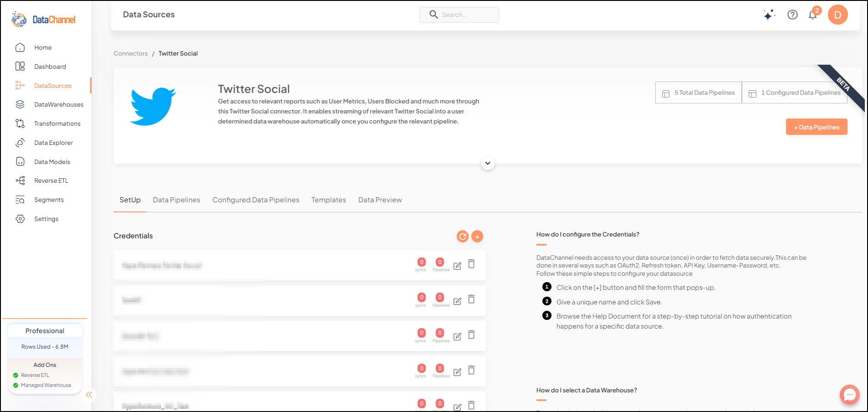Expand the Twitter Social details chevron
Screen dimensions: 868x412
488,163
